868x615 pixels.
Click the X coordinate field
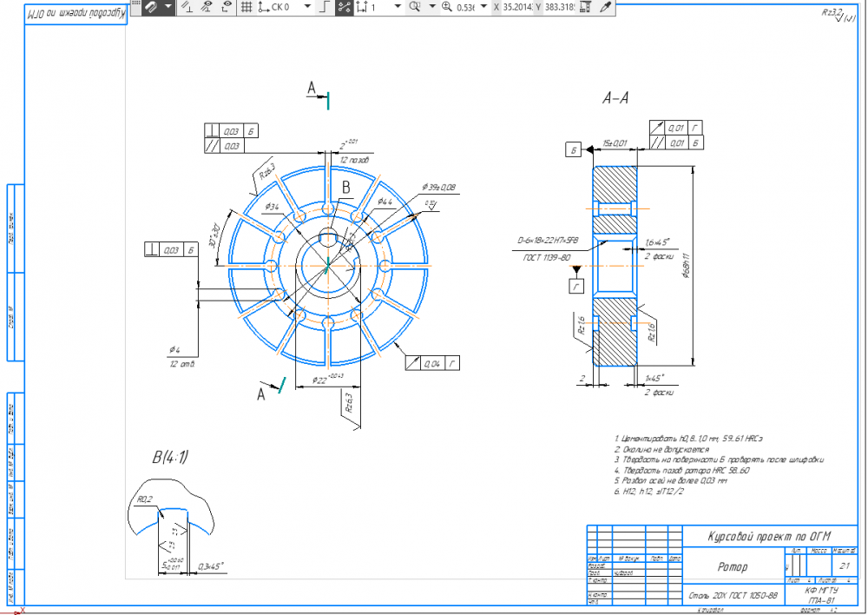515,7
